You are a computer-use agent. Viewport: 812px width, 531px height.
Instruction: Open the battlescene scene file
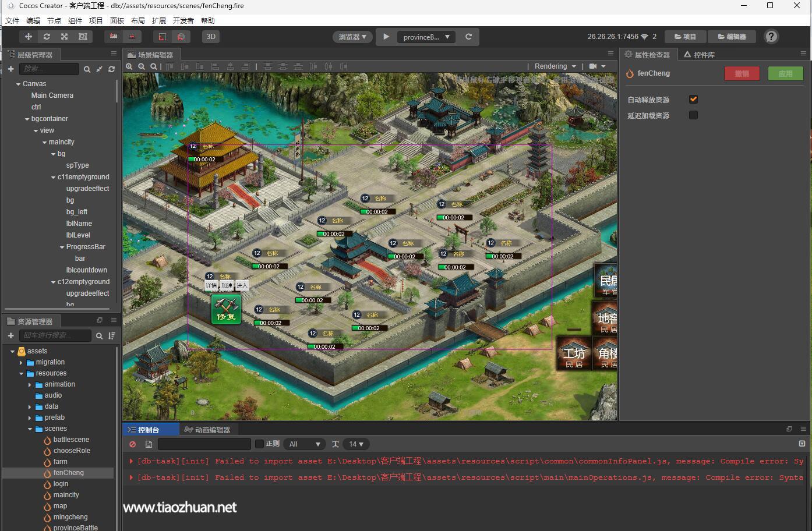pos(71,440)
